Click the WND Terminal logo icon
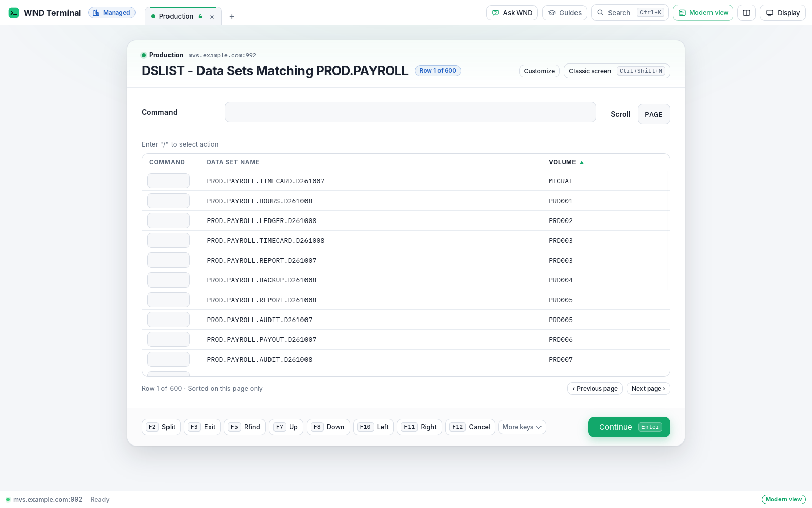This screenshot has width=812, height=508. pyautogui.click(x=14, y=13)
